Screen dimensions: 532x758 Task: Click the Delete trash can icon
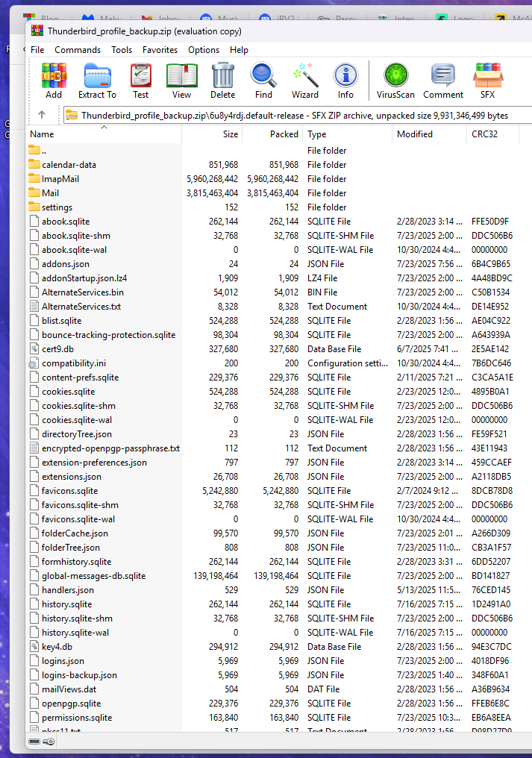[x=222, y=81]
